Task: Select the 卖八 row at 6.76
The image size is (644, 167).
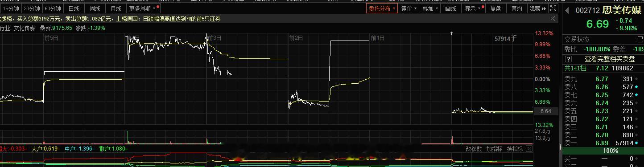Action: [603, 87]
